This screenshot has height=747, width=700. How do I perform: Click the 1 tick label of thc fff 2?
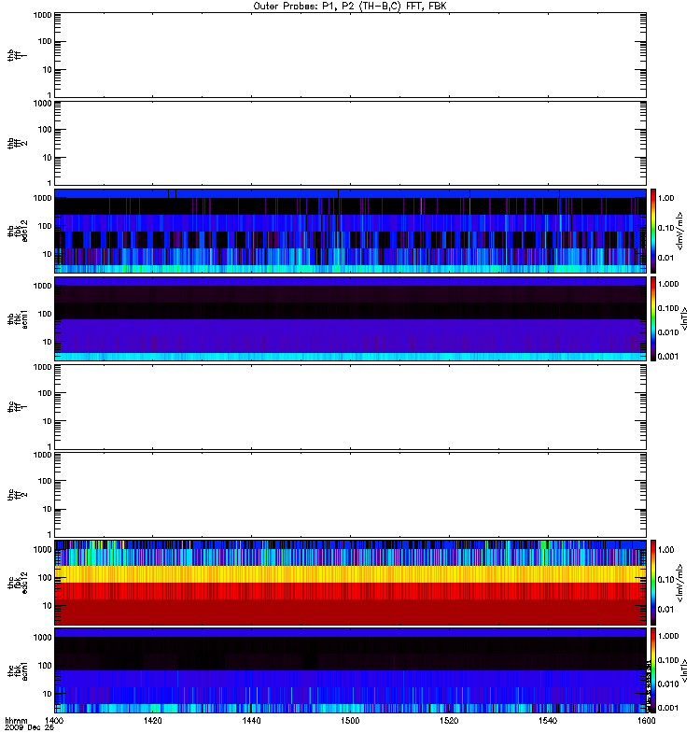click(x=49, y=535)
